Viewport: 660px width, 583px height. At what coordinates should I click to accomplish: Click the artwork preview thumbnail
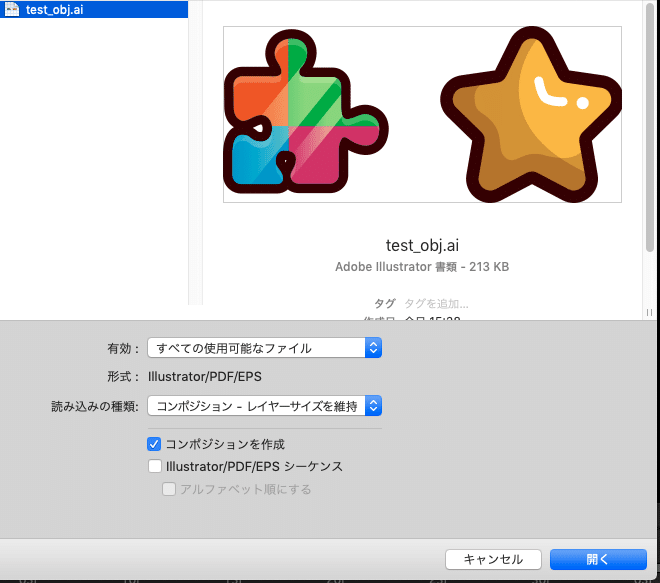(422, 114)
